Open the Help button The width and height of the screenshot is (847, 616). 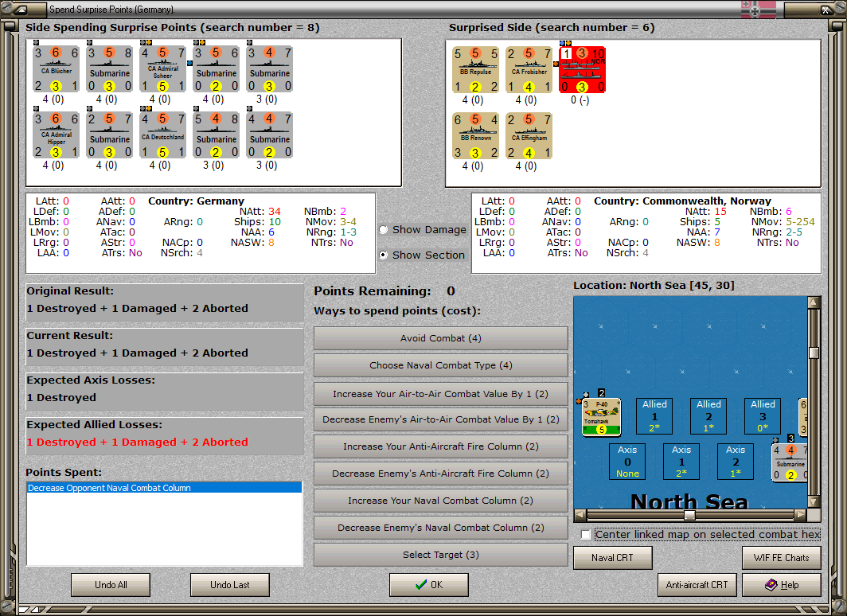tap(782, 585)
